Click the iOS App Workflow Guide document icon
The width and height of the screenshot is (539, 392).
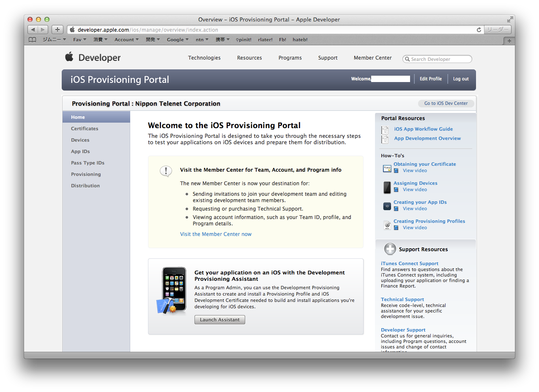(x=385, y=130)
